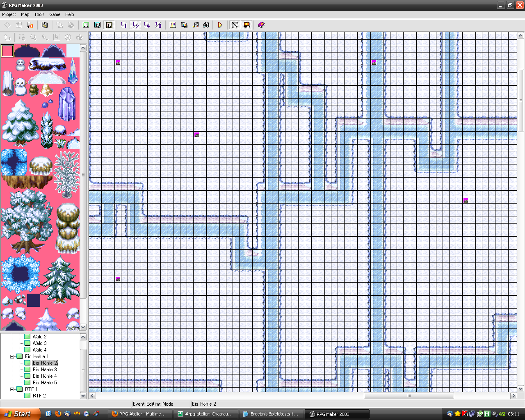Open the Project menu
525x420 pixels.
tap(9, 14)
